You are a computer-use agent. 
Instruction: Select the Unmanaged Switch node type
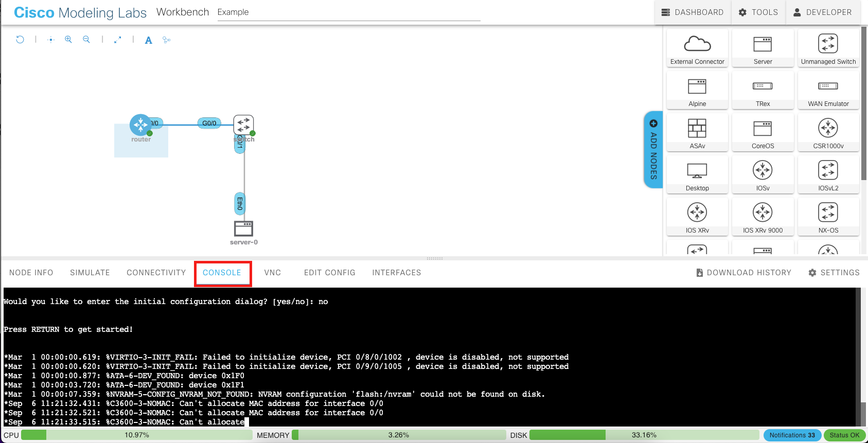(828, 49)
